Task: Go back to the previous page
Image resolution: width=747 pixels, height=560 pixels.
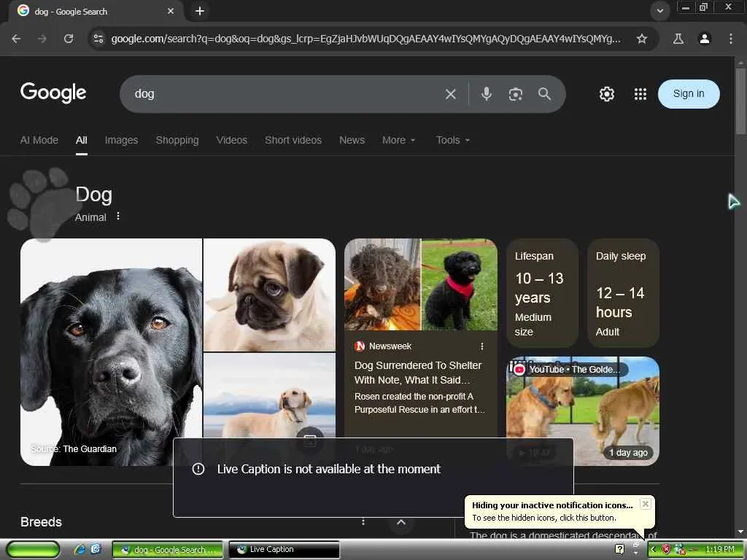Action: (16, 39)
